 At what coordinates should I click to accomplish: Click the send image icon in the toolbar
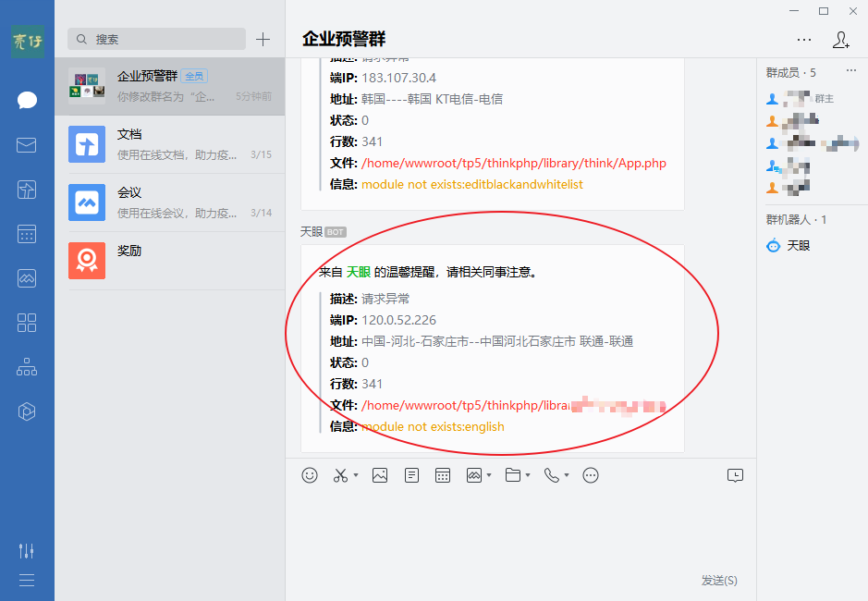pyautogui.click(x=379, y=475)
